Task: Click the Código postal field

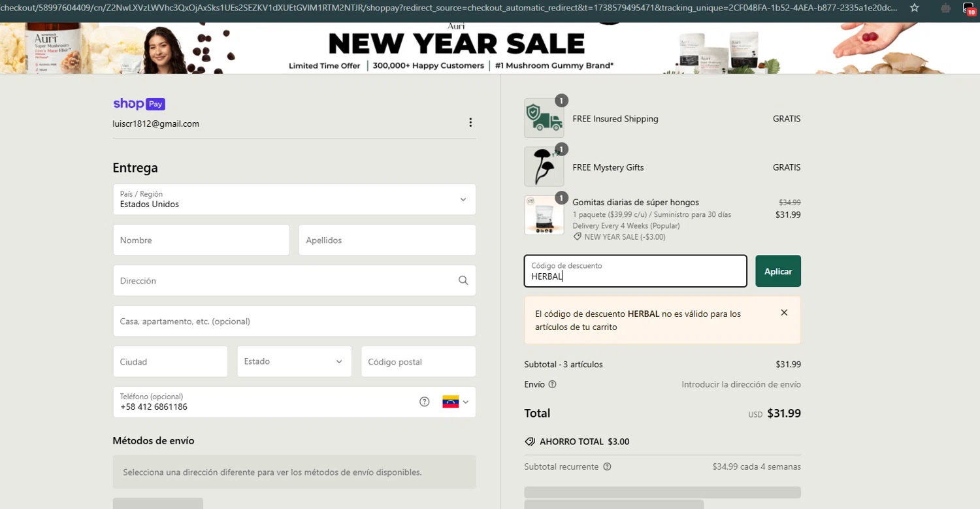Action: point(418,361)
